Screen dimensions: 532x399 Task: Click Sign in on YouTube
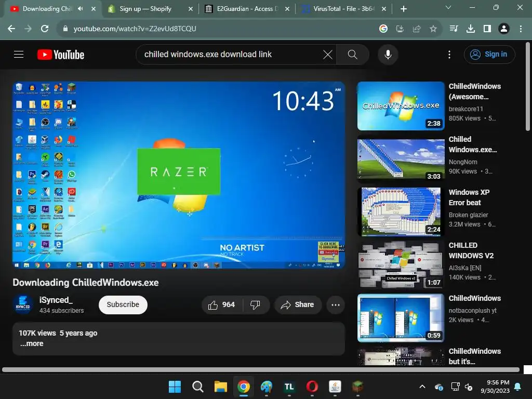489,54
